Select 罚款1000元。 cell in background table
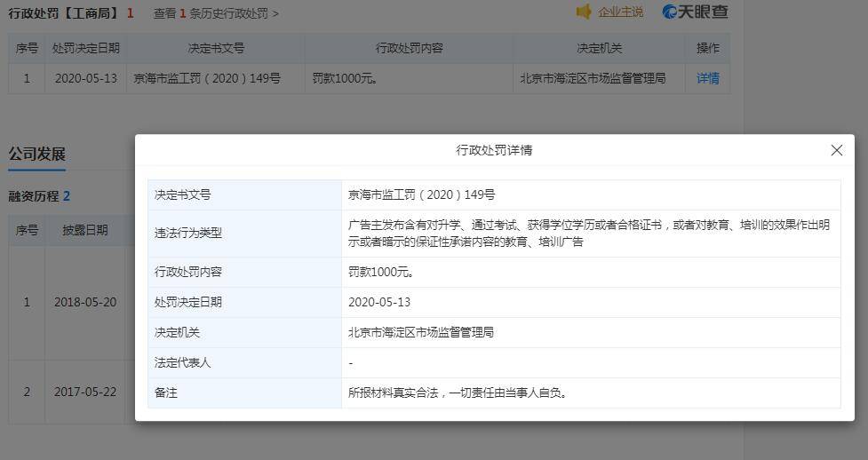This screenshot has width=868, height=460. click(x=345, y=79)
